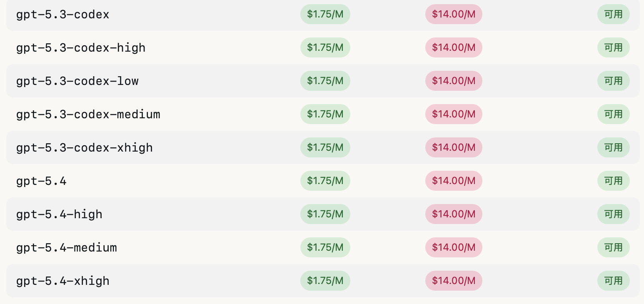Click the gpt-5.4 model name
Viewport: 644px width, 304px height.
pyautogui.click(x=41, y=181)
